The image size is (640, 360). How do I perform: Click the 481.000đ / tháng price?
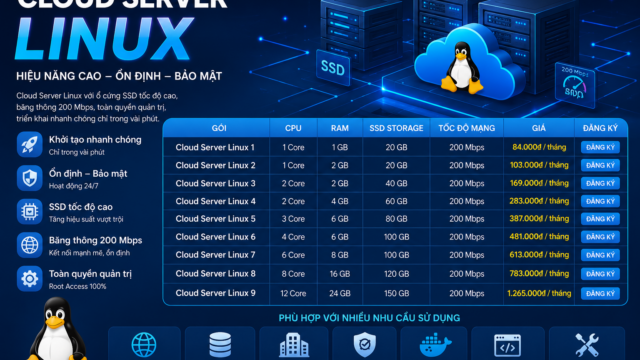(539, 236)
